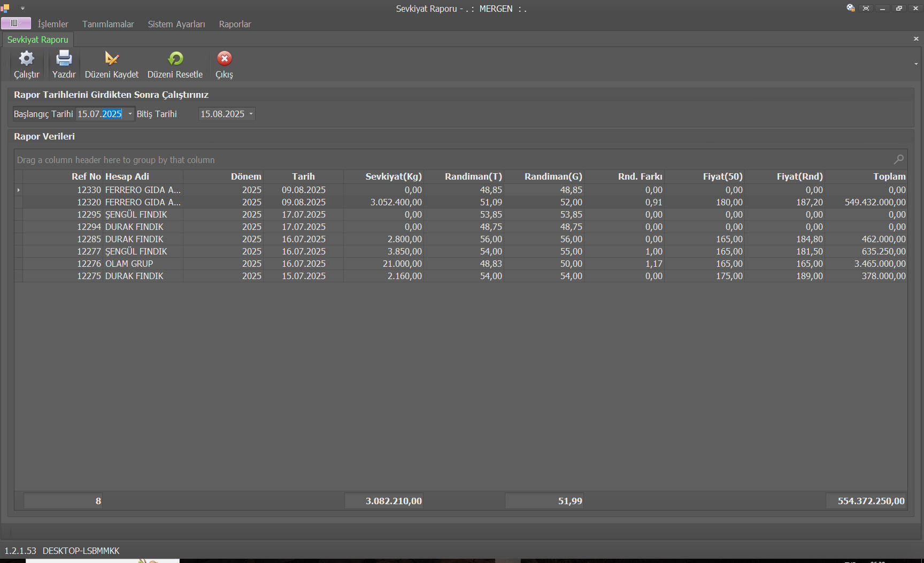The height and width of the screenshot is (563, 924).
Task: Close the Sevkiyat Raporu tab panel
Action: tap(915, 39)
